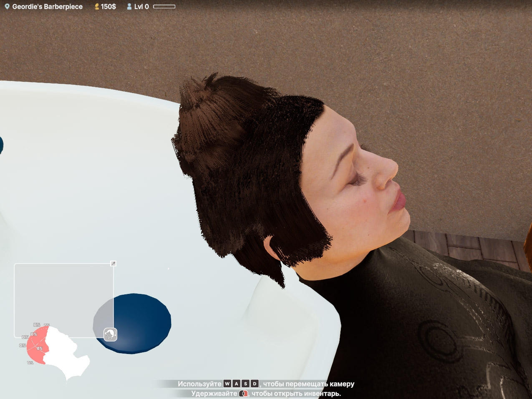Click the right mouse button hint icon
The height and width of the screenshot is (399, 532).
[244, 393]
